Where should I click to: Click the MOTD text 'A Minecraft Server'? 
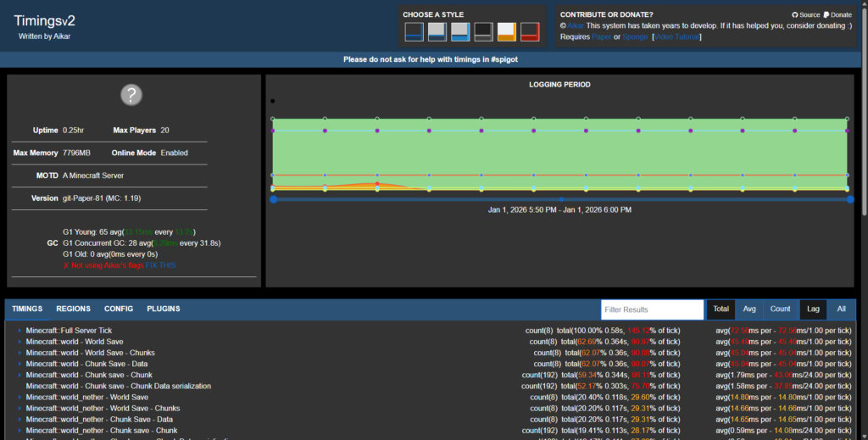point(93,176)
